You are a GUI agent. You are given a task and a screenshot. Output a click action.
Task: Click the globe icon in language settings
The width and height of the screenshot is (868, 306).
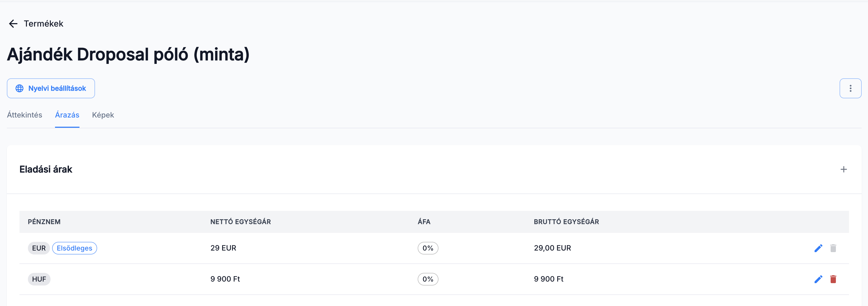19,89
